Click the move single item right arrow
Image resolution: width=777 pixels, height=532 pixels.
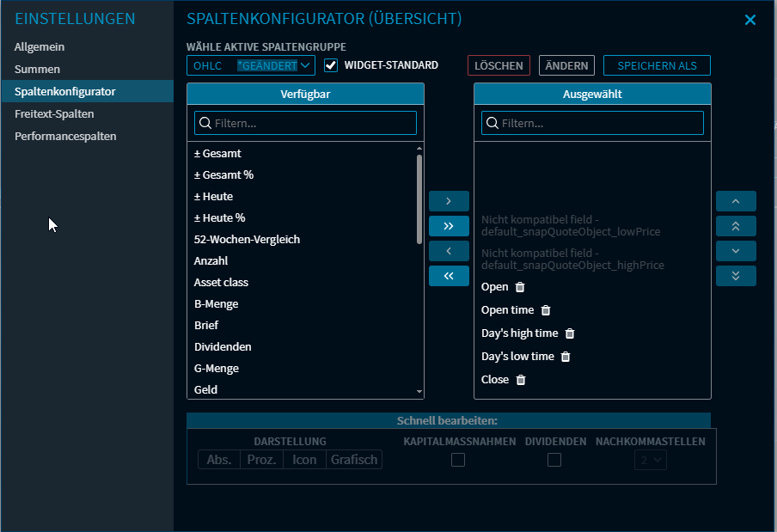click(x=449, y=201)
